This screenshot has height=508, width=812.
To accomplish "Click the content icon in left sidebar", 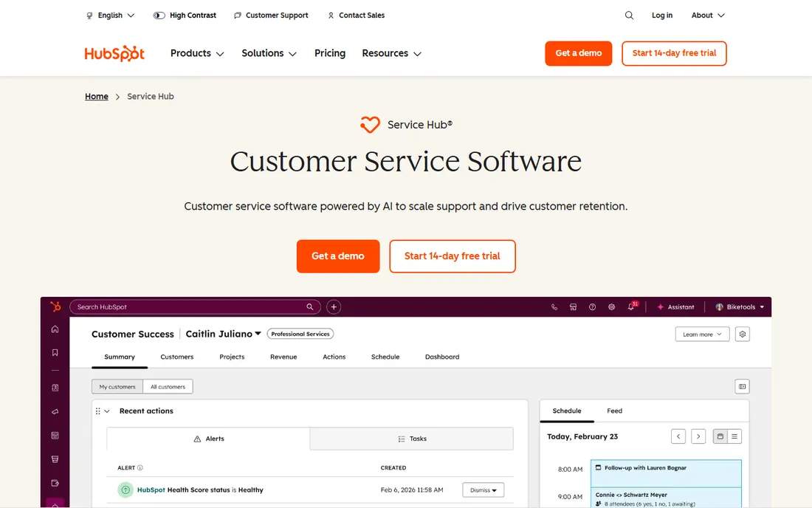I will [55, 436].
